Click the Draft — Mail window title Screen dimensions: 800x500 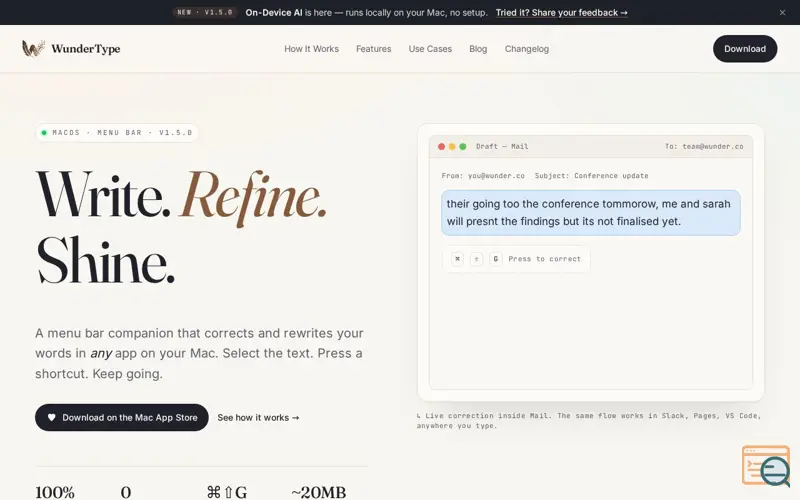coord(502,146)
